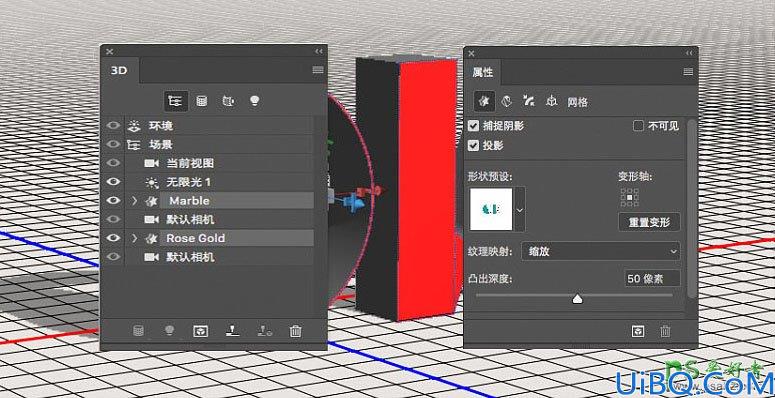Select the Mesh properties icon
Image resolution: width=775 pixels, height=398 pixels.
pos(483,102)
